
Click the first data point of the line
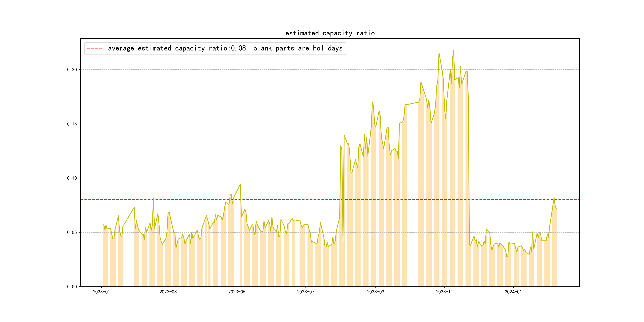point(104,224)
